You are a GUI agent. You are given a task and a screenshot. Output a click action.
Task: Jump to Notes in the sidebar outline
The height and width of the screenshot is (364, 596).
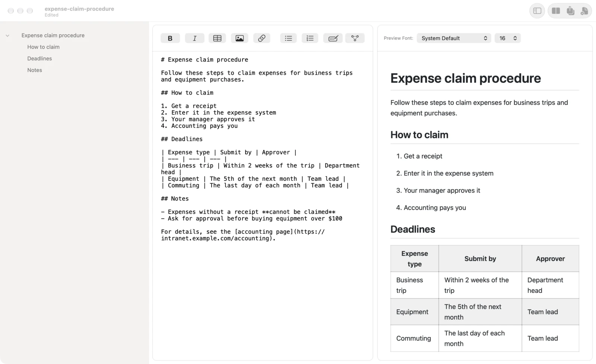click(35, 70)
